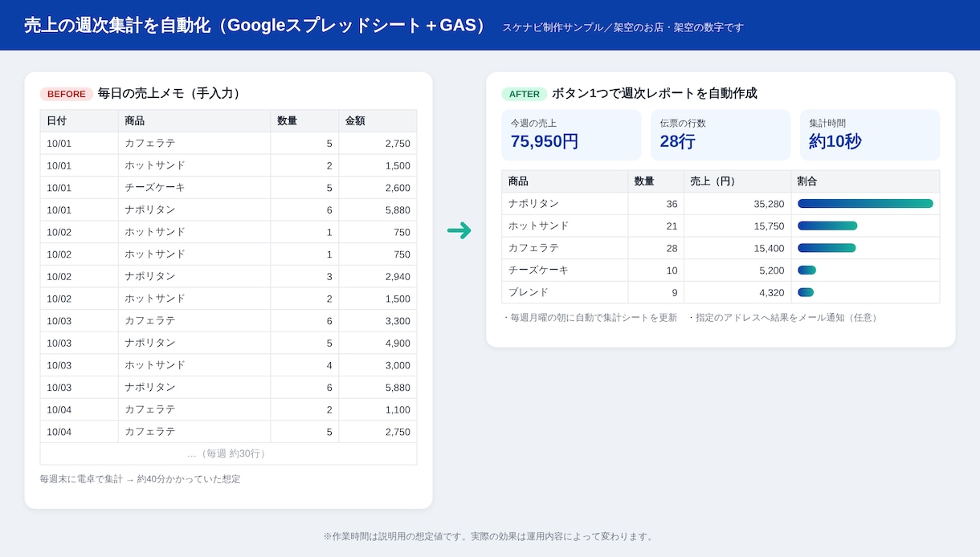Click the sales value 15,400

[769, 248]
